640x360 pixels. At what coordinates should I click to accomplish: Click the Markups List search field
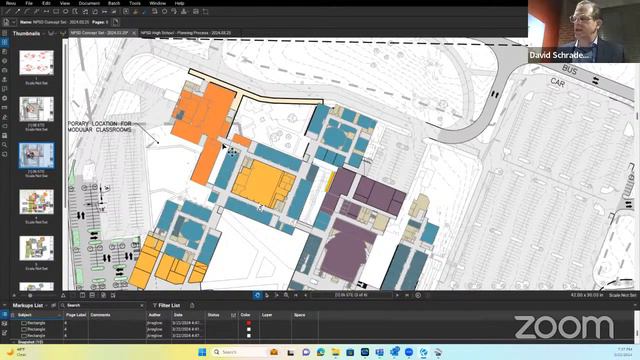pyautogui.click(x=101, y=305)
